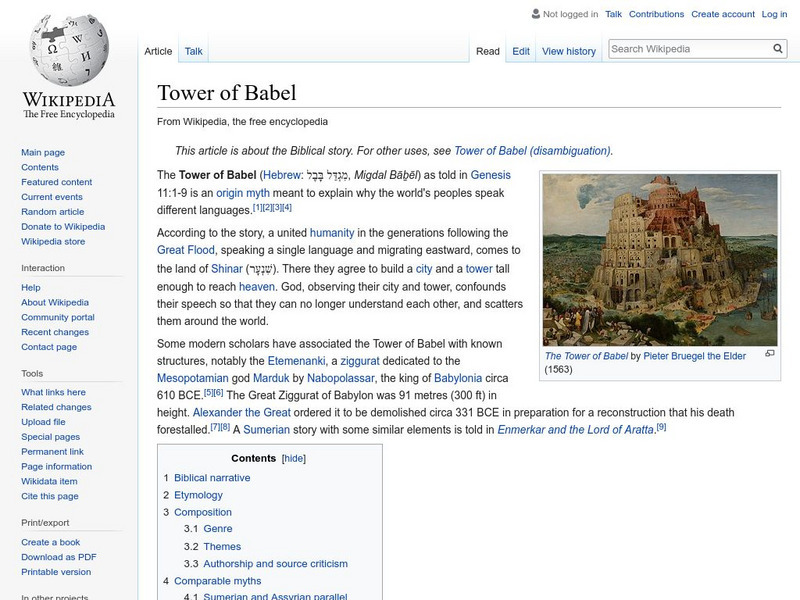Jump to Genre subsection
This screenshot has width=800, height=600.
click(218, 529)
